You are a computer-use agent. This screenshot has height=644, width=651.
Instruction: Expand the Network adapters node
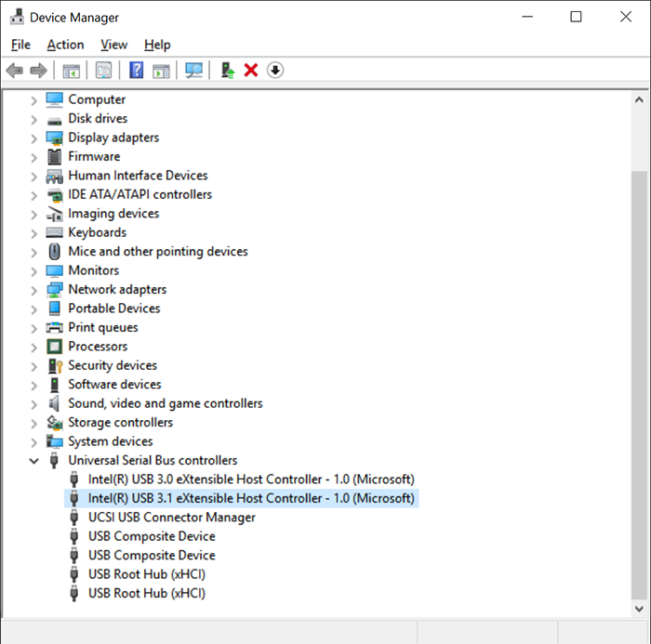coord(34,290)
